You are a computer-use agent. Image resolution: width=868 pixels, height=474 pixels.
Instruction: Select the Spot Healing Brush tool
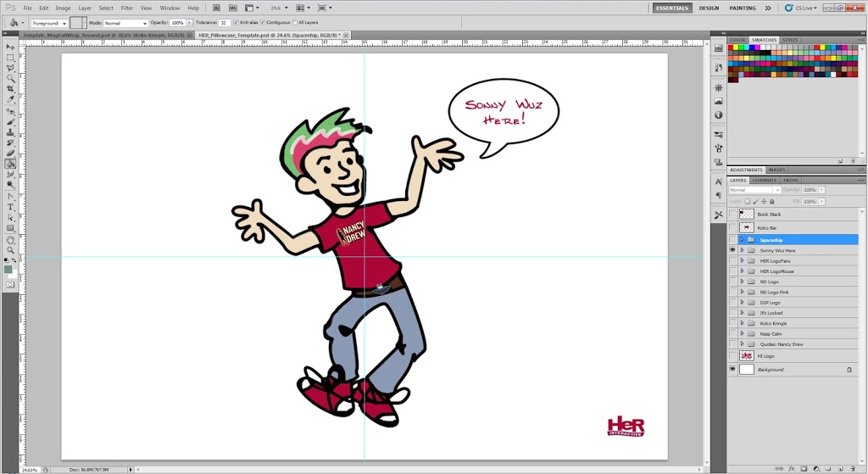pos(10,111)
